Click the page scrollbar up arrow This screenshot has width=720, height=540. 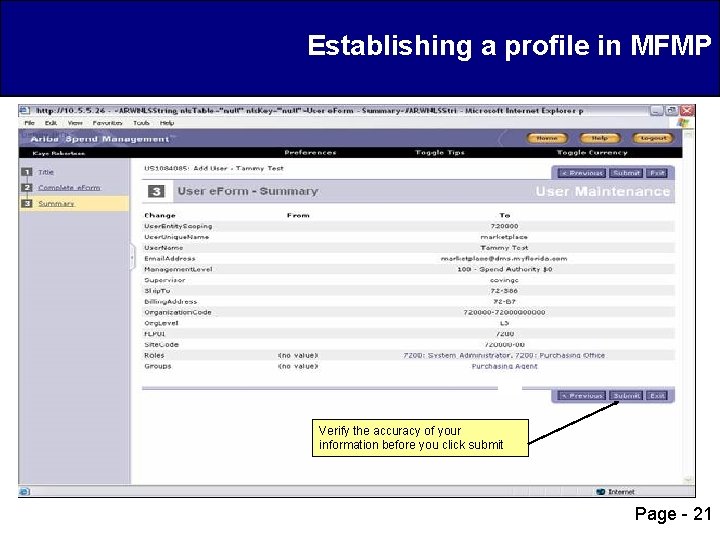pyautogui.click(x=688, y=135)
